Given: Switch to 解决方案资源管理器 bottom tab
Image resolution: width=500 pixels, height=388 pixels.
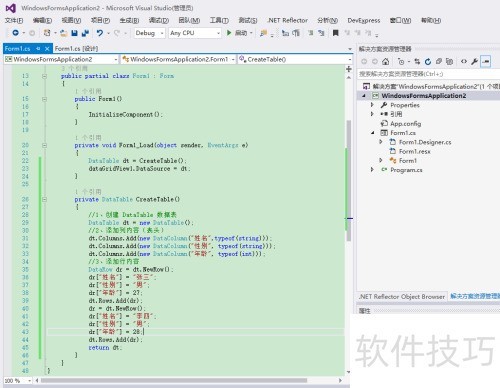Looking at the screenshot, I should coord(475,296).
